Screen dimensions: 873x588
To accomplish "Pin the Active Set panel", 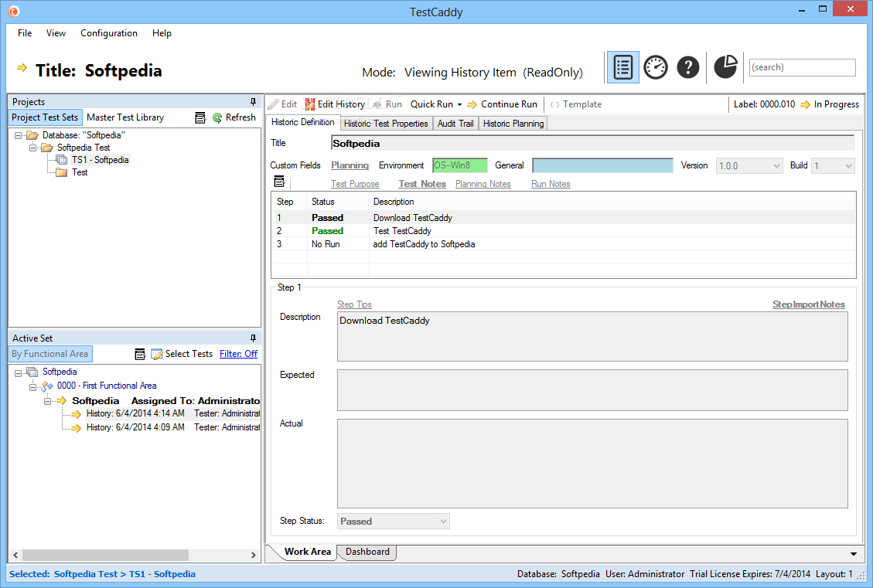I will point(253,338).
